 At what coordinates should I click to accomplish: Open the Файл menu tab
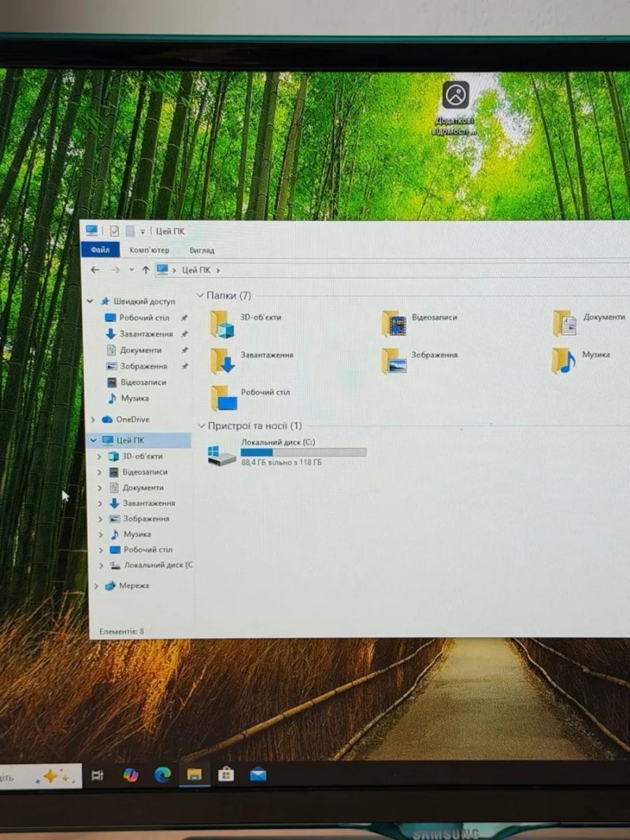tap(100, 250)
